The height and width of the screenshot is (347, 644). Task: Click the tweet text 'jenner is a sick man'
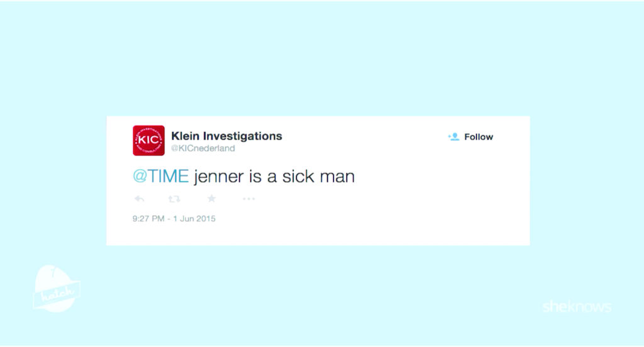[x=274, y=176]
